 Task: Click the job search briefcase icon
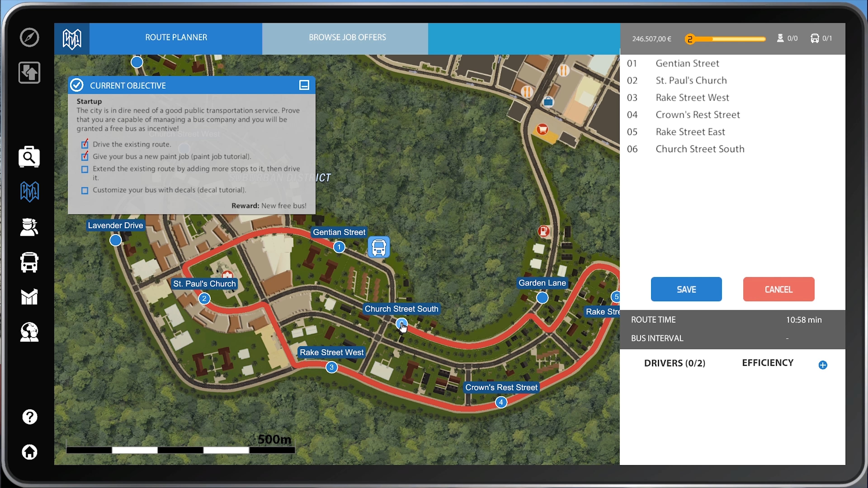tap(29, 157)
